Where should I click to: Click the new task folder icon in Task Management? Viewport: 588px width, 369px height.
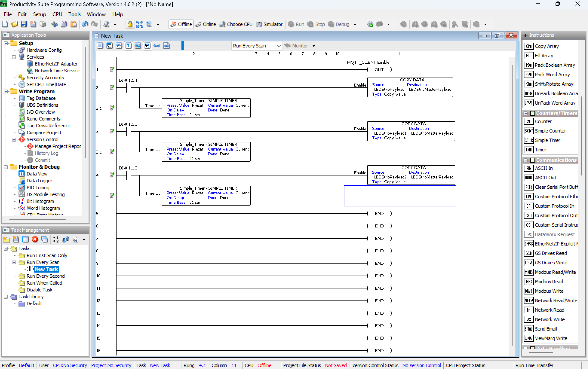point(7,239)
